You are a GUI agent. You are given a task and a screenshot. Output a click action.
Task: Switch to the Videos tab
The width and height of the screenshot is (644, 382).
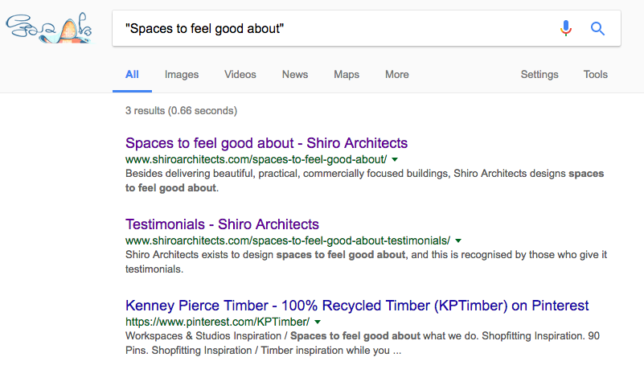(240, 74)
